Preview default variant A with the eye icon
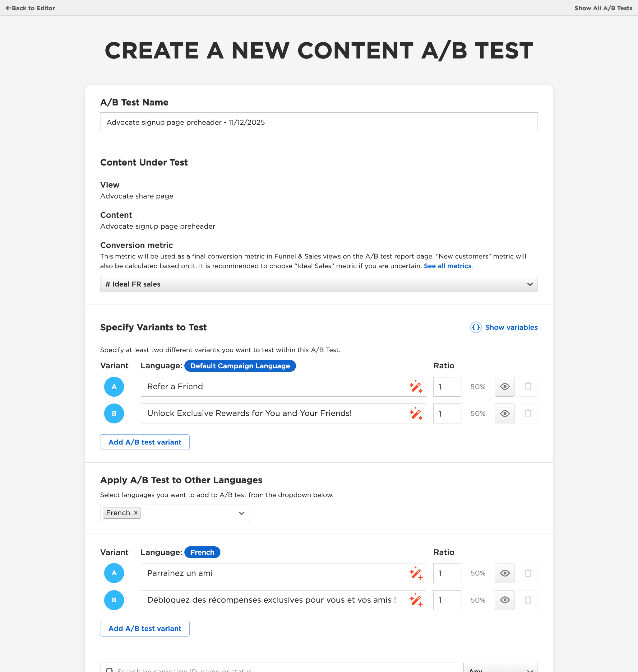The height and width of the screenshot is (672, 638). coord(504,386)
